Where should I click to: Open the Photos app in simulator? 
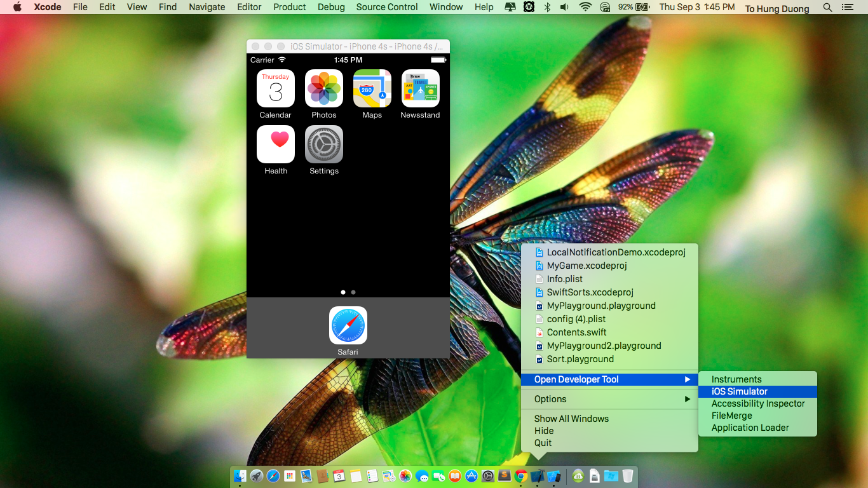[x=324, y=88]
